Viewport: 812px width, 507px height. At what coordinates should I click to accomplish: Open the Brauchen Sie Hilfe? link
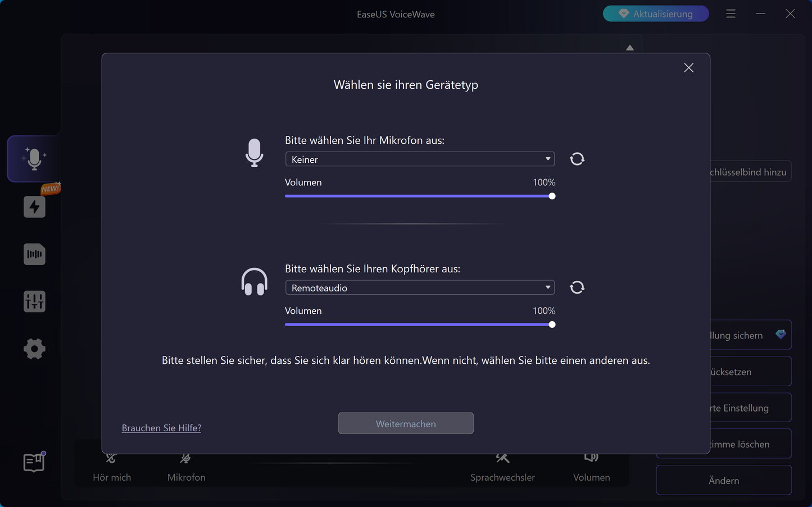[x=161, y=428]
